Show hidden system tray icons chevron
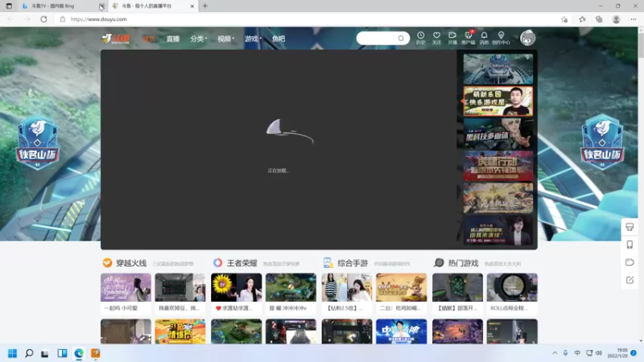Viewport: 644px width, 362px height. (555, 353)
